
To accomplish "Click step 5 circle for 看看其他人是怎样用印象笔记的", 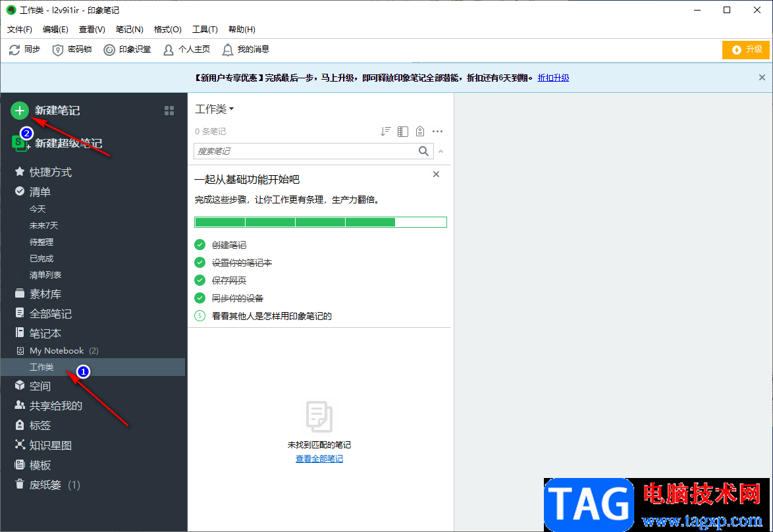I will pos(200,315).
